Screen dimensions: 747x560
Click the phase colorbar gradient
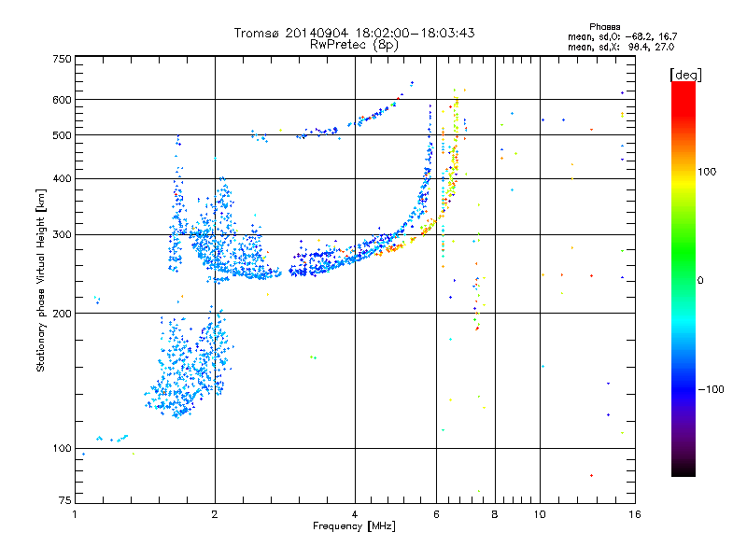[684, 278]
